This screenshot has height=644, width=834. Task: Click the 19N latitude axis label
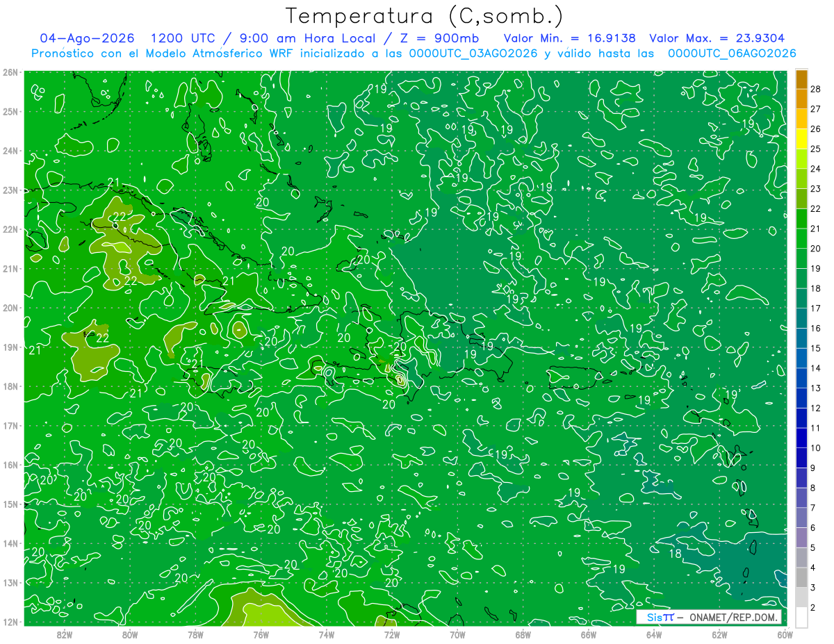coord(10,347)
